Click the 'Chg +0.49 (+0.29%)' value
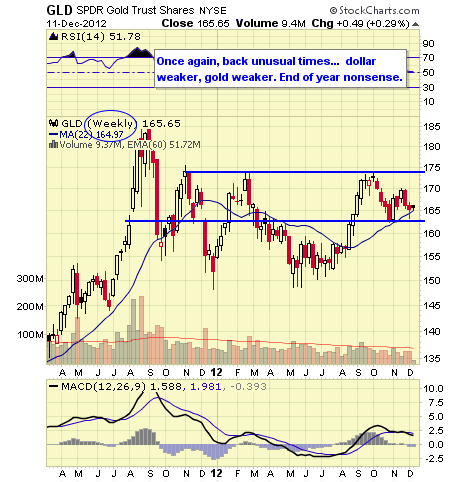Screen dimensions: 460x482 360,23
